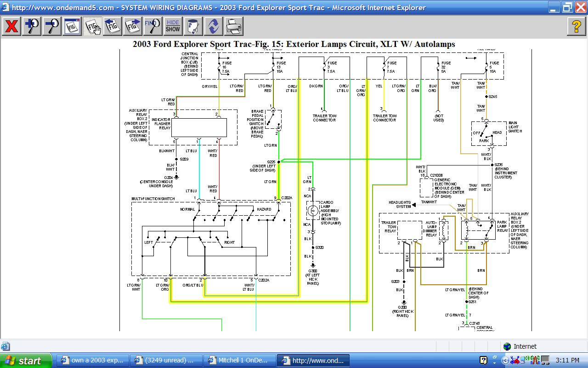
Task: Click the 'PARK LAMP RELAY' label
Action: [502, 226]
